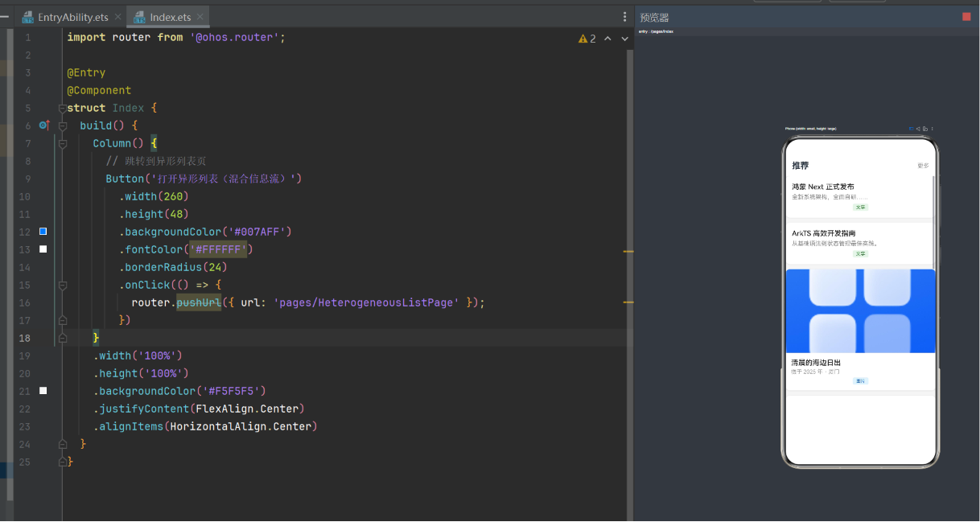Tap the blue tiles image in preview
Viewport: 980px width, 522px height.
860,310
